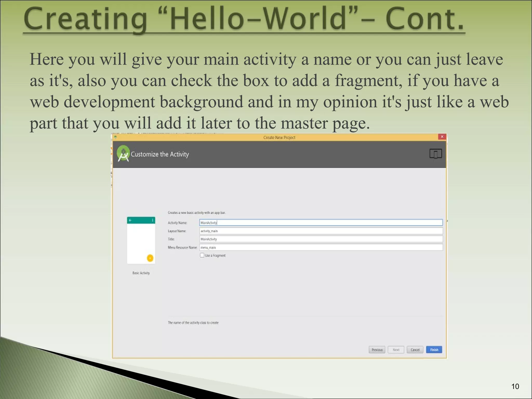Click the slide title Creating Hello-World Cont.
532x399 pixels.
[x=244, y=20]
